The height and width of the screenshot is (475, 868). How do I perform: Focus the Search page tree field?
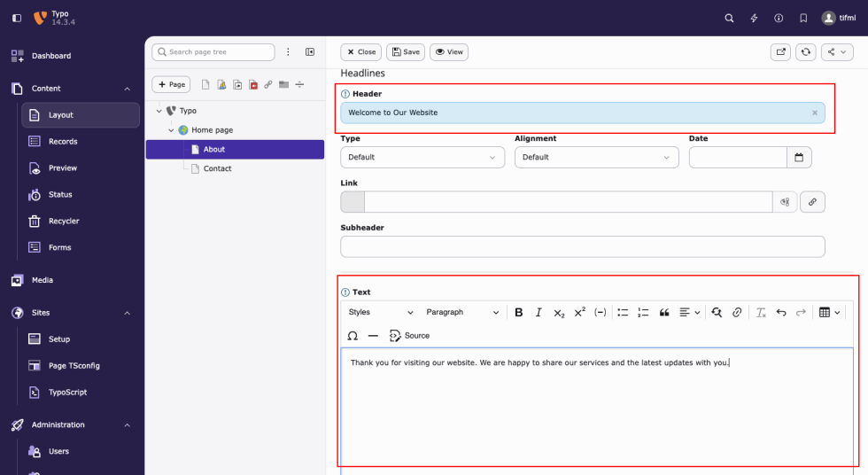213,52
